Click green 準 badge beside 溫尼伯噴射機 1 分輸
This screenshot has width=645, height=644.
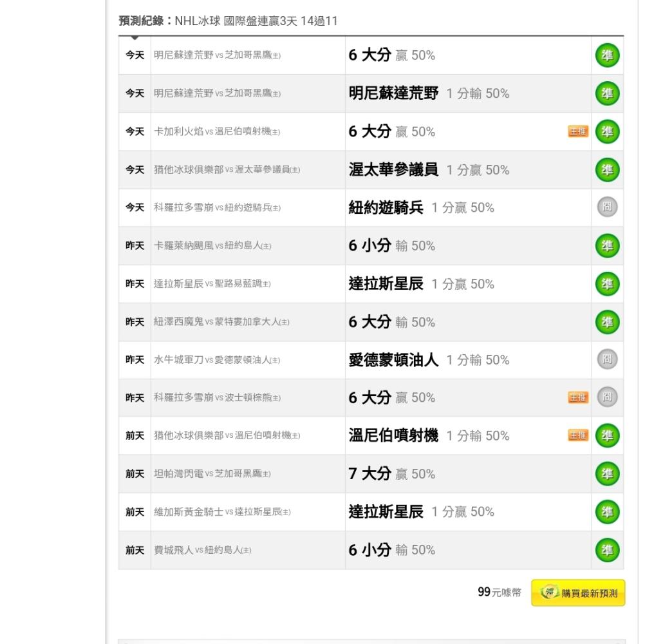(607, 435)
